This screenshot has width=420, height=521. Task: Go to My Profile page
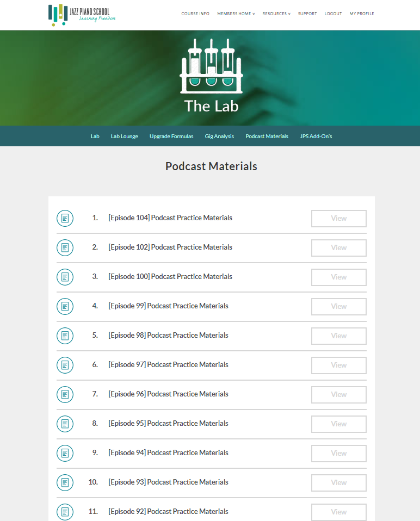[x=362, y=14]
